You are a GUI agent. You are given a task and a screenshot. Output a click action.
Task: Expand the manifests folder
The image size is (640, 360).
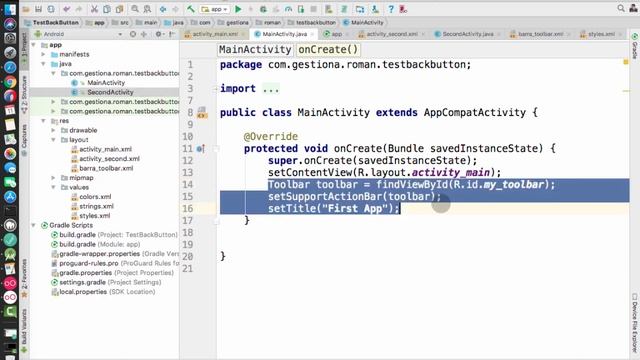click(x=44, y=54)
